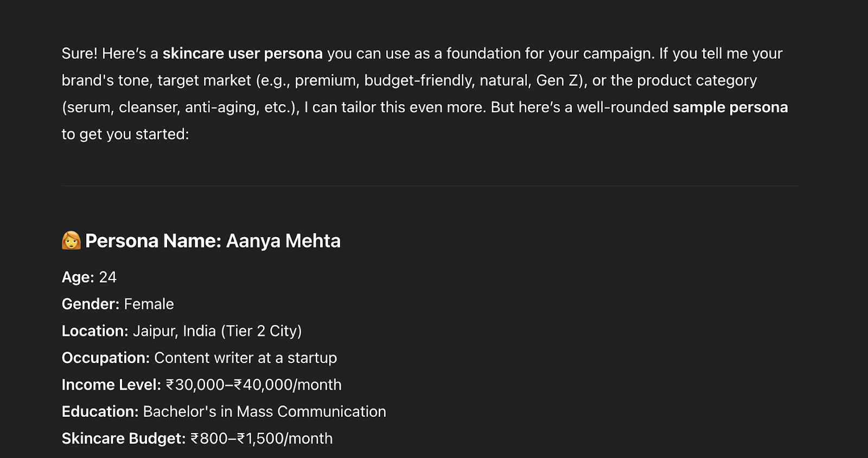Click the ₹30,000–₹40,000/month value

[254, 385]
